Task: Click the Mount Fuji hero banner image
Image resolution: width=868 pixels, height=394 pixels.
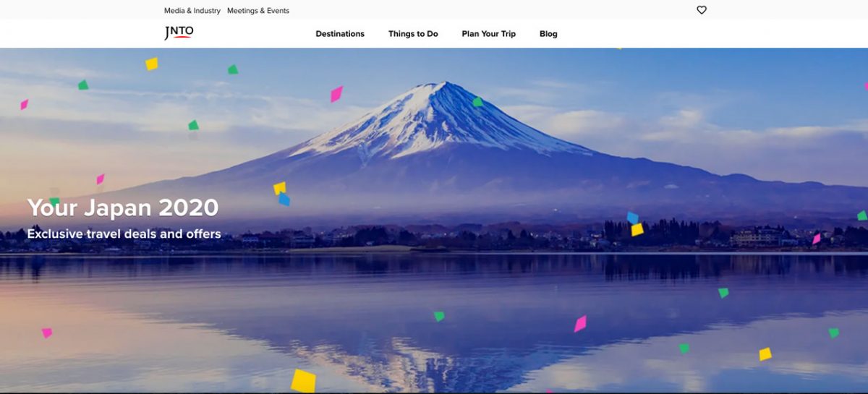Action: coord(434,220)
